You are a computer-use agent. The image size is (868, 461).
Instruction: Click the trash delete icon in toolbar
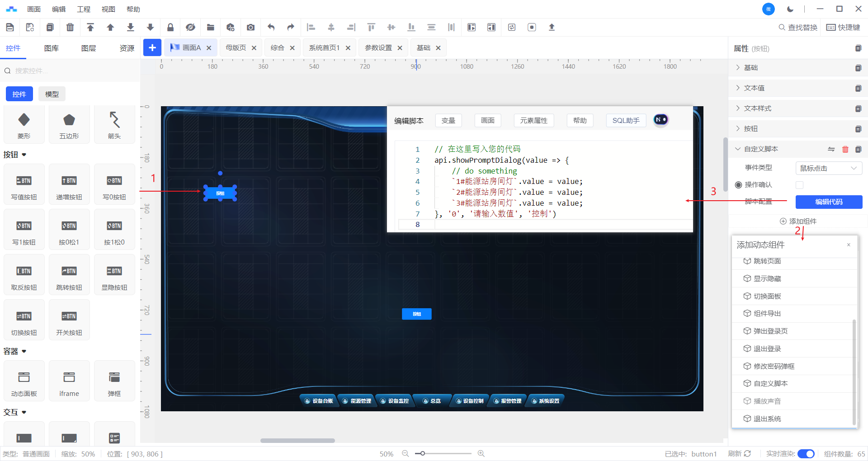click(70, 28)
